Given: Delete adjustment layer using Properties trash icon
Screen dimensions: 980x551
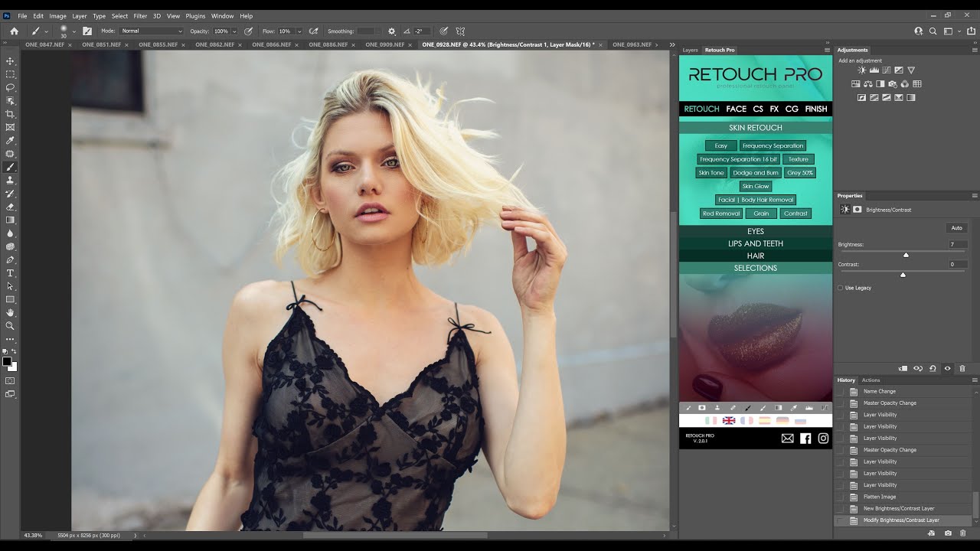Looking at the screenshot, I should coord(962,368).
